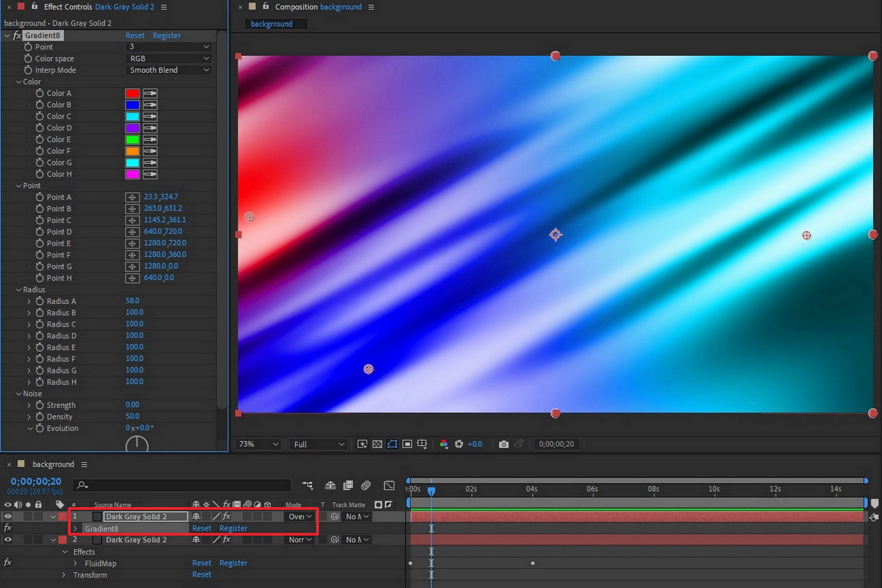882x588 pixels.
Task: Open the Full resolution dropdown
Action: click(x=318, y=444)
